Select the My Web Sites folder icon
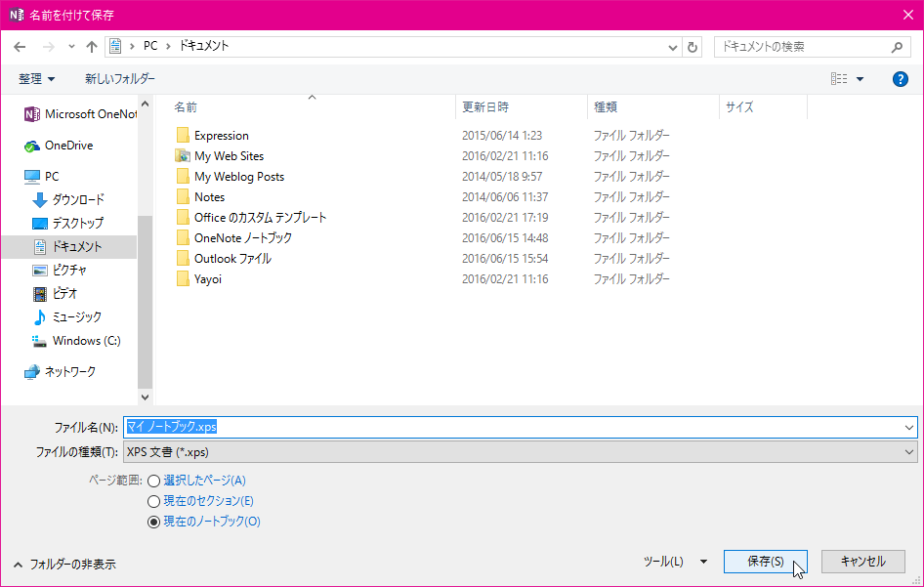Viewport: 924px width, 587px height. coord(183,155)
